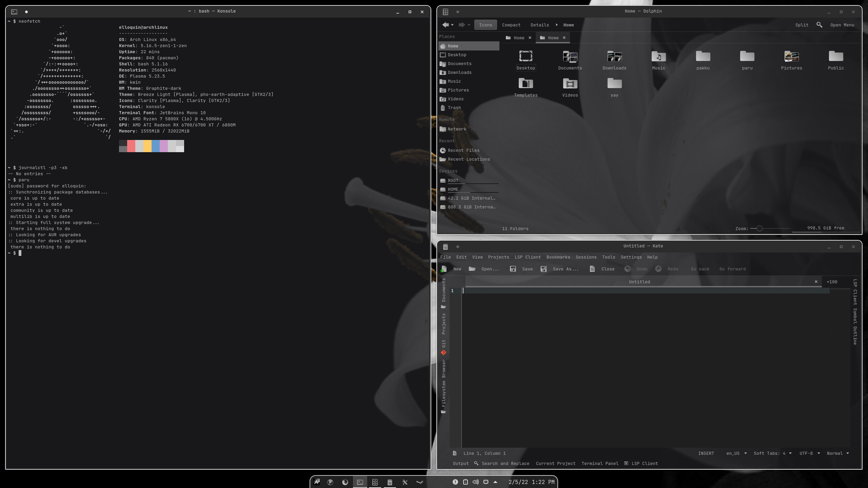
Task: Open Search and Replace panel in Kate
Action: coord(502,464)
